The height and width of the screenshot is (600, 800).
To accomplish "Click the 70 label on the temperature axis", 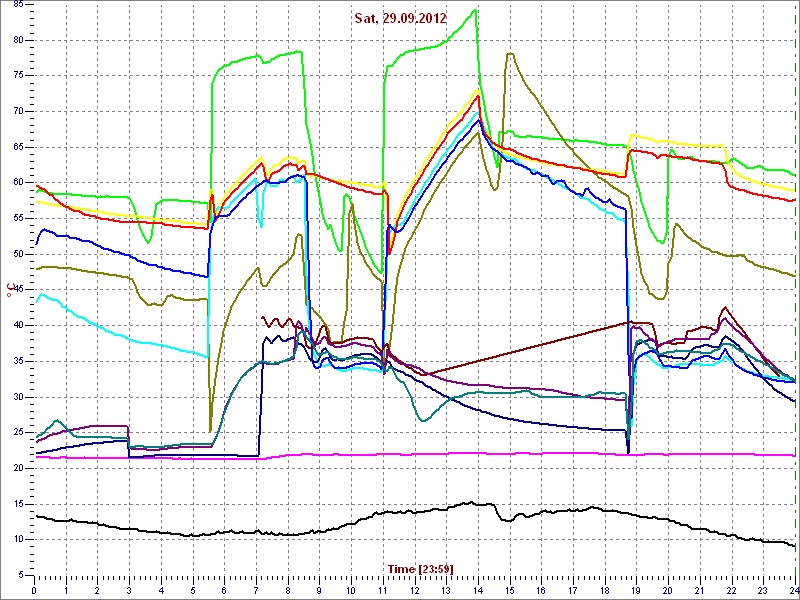I will click(x=18, y=112).
